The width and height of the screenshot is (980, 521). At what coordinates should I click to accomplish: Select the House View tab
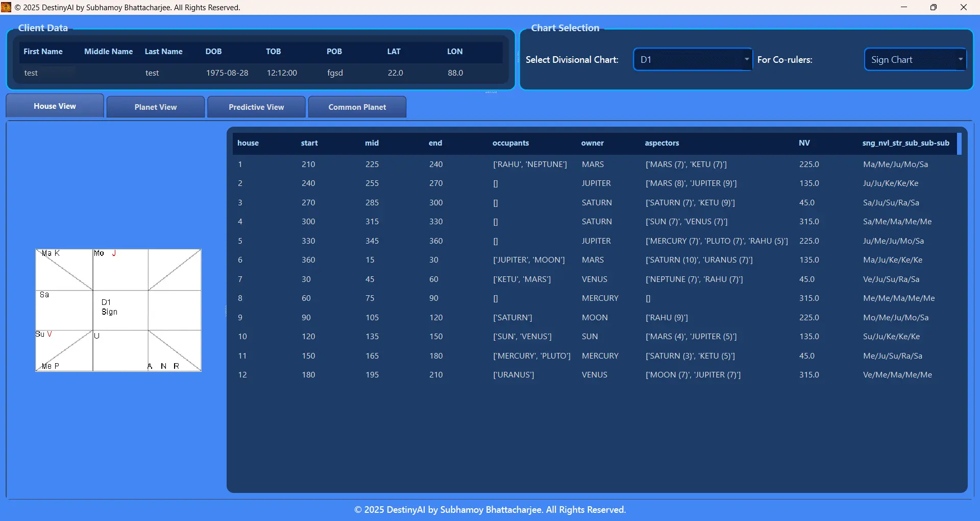coord(54,106)
